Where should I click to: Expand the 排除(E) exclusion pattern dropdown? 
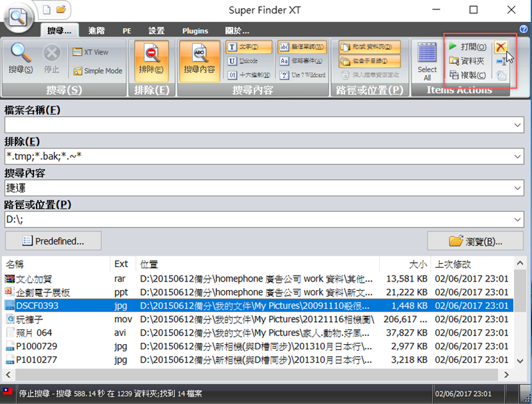pyautogui.click(x=517, y=156)
